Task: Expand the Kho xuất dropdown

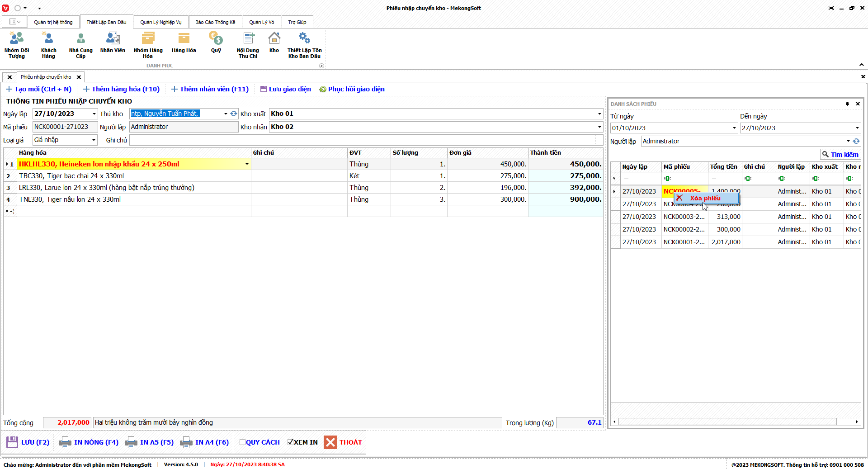Action: 599,114
